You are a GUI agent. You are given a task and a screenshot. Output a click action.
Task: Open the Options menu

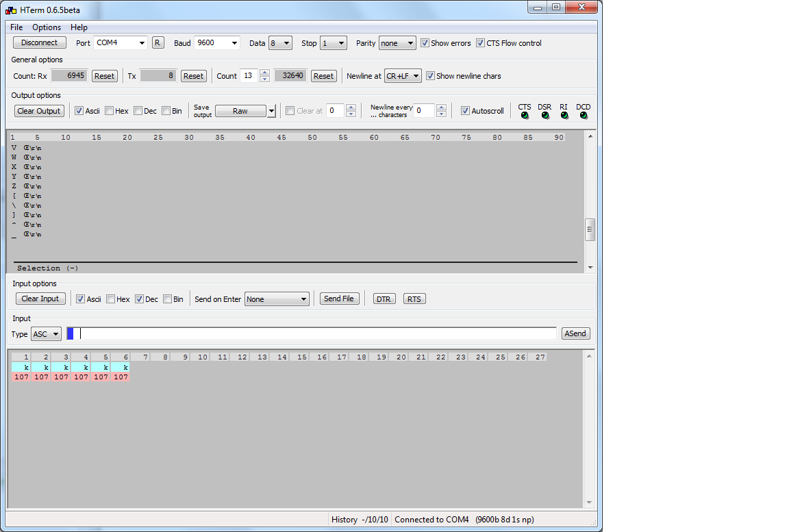(x=46, y=27)
